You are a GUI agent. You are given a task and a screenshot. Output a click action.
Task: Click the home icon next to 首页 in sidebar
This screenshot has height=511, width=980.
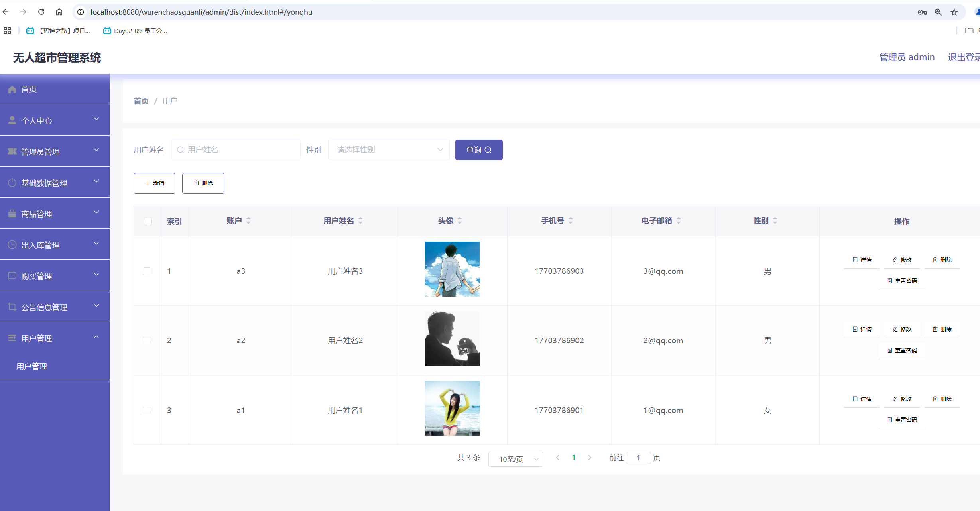tap(12, 89)
